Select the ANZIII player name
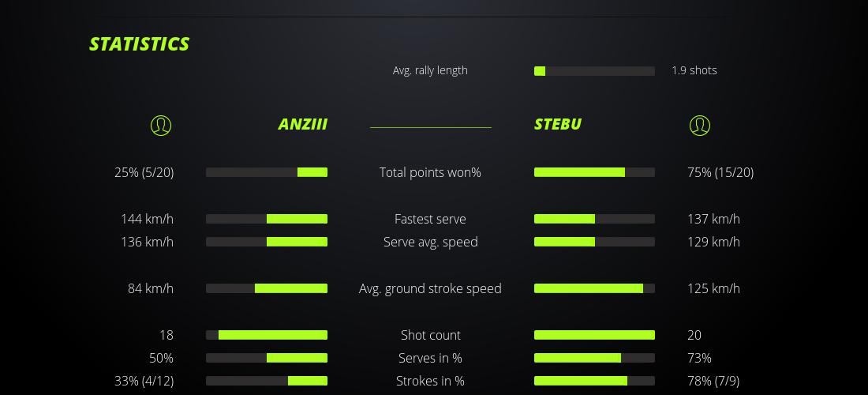868x395 pixels. 302,124
